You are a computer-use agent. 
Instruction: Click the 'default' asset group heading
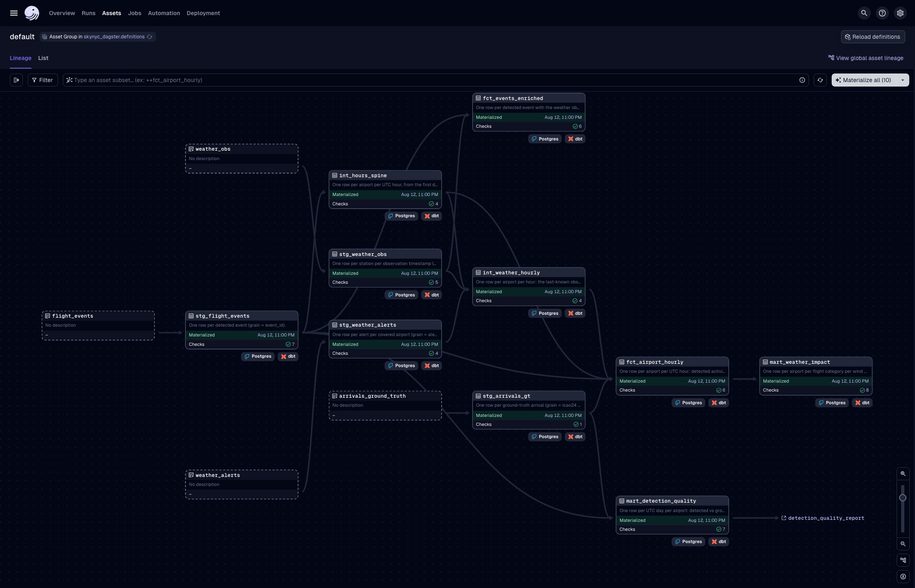[22, 37]
